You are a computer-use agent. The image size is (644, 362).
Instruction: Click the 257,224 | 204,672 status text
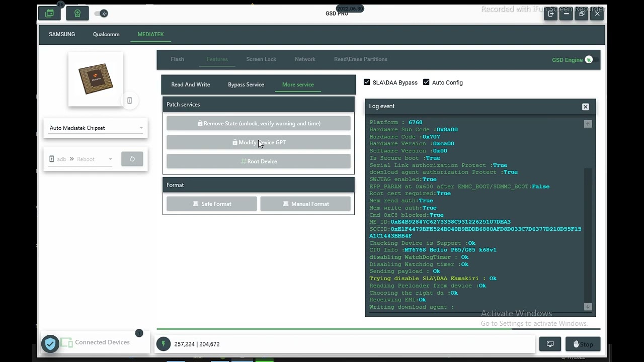pyautogui.click(x=197, y=344)
